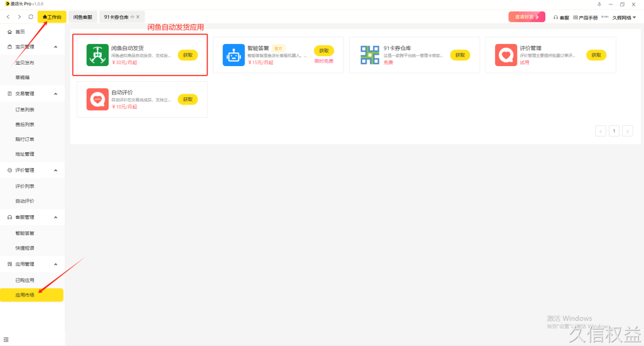The image size is (644, 346).
Task: Open the 智能答复 blue robot icon
Action: pos(233,55)
